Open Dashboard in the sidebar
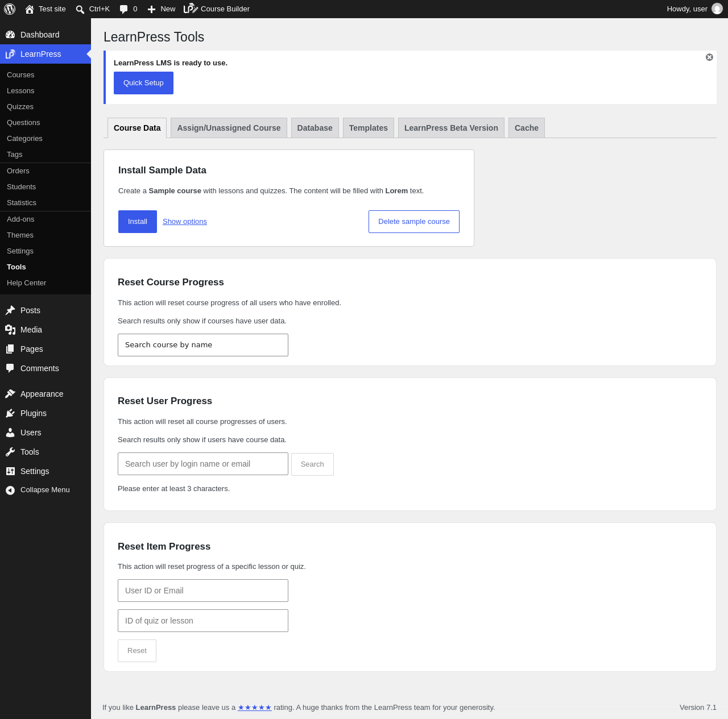 [x=45, y=35]
